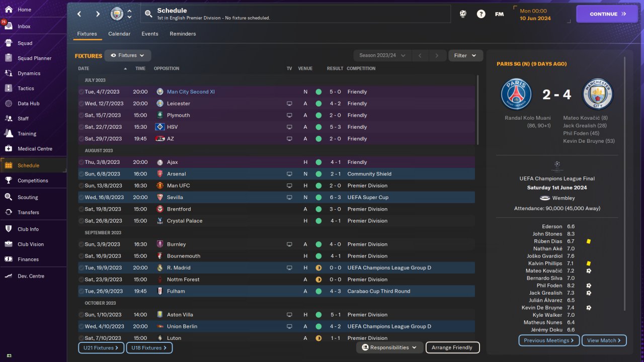Click the fixtures list vertical scrollbar

tap(477, 110)
